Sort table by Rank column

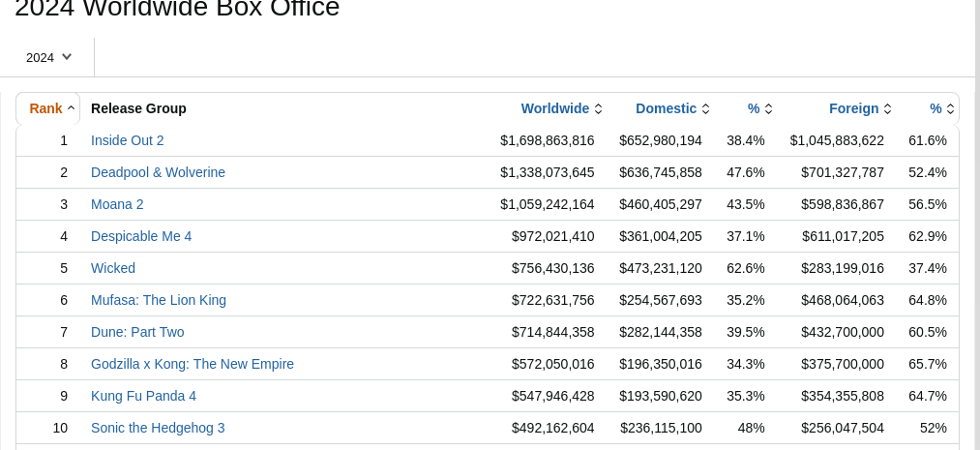click(x=52, y=108)
